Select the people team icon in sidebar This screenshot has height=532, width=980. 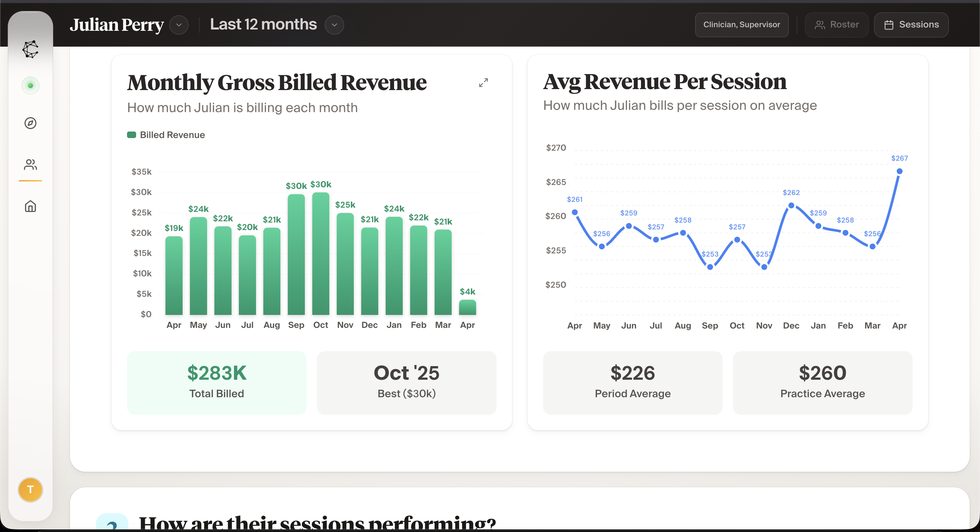pos(30,165)
